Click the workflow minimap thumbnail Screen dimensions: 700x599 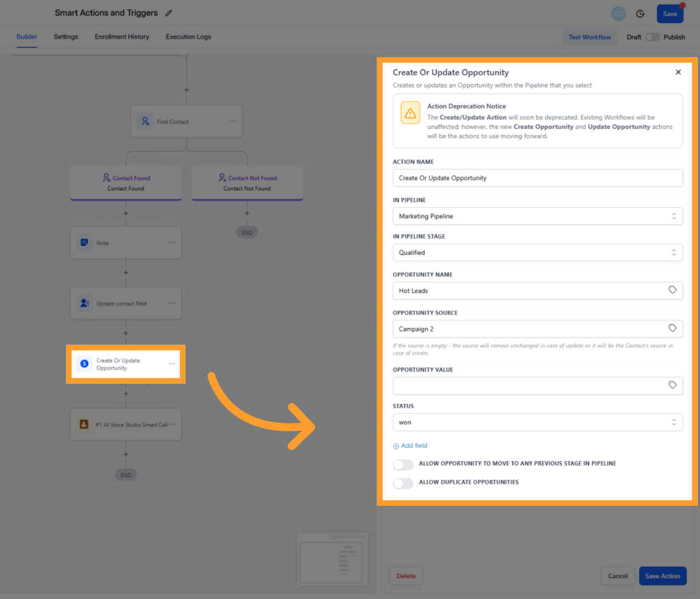[x=333, y=559]
